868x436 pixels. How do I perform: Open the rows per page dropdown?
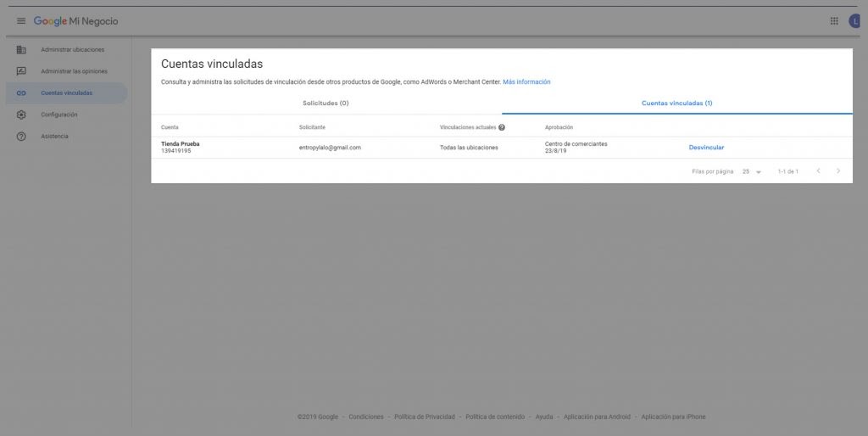[x=752, y=171]
